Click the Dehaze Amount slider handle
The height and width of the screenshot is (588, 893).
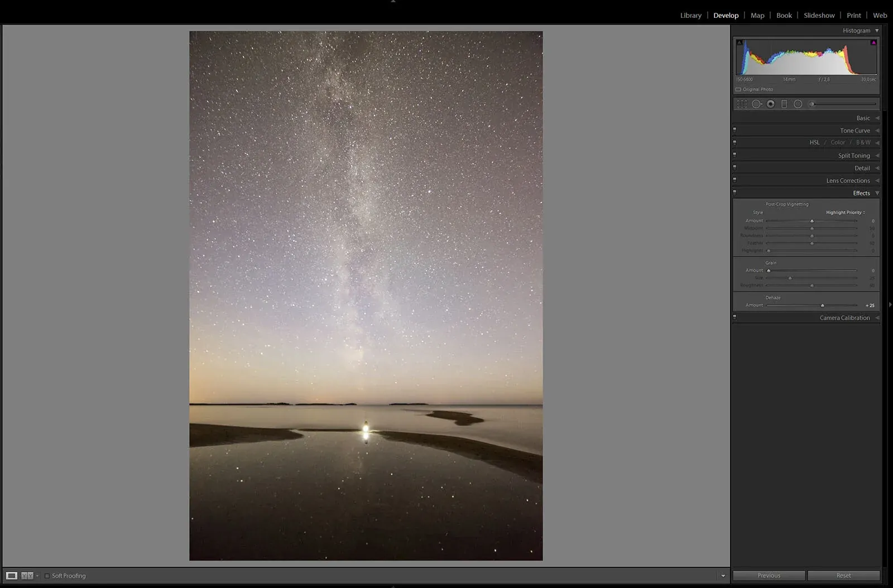(822, 306)
